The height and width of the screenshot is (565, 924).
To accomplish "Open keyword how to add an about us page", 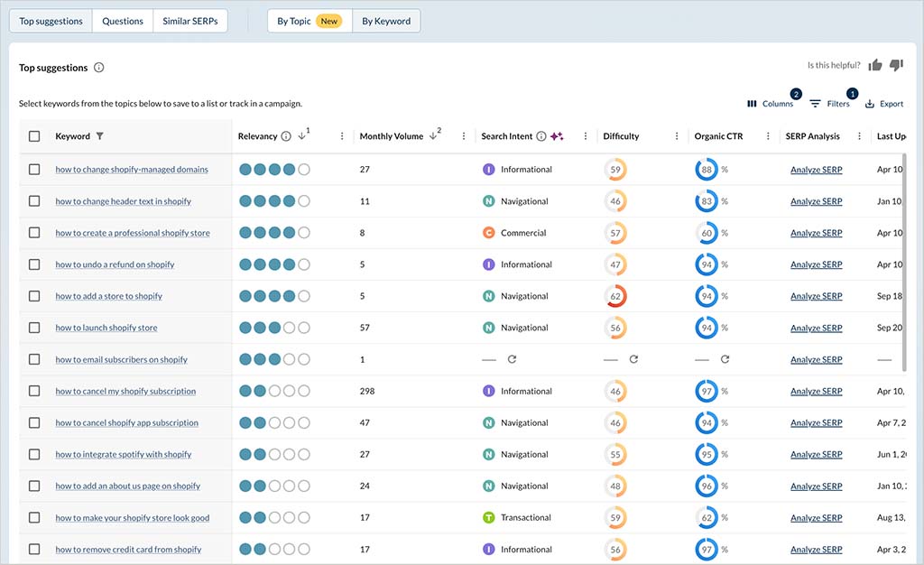I will tap(128, 486).
